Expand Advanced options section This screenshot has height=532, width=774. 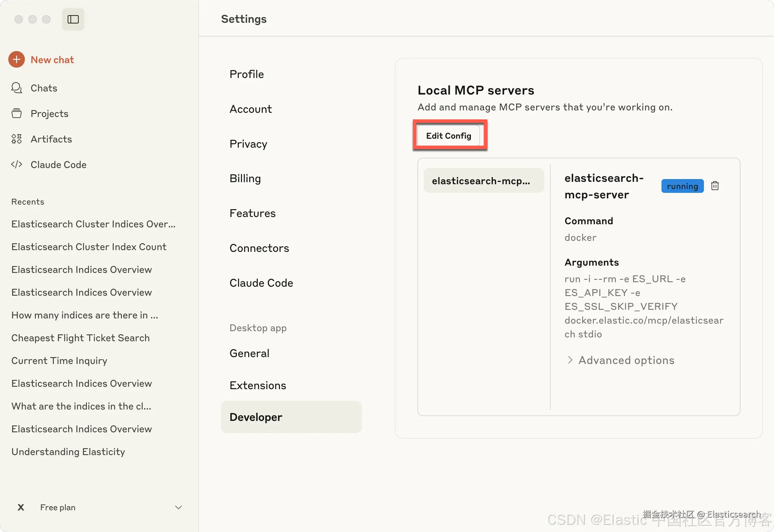click(620, 360)
